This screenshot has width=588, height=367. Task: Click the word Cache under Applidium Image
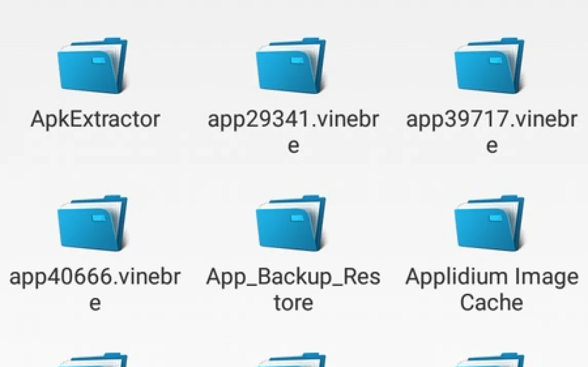(x=492, y=302)
